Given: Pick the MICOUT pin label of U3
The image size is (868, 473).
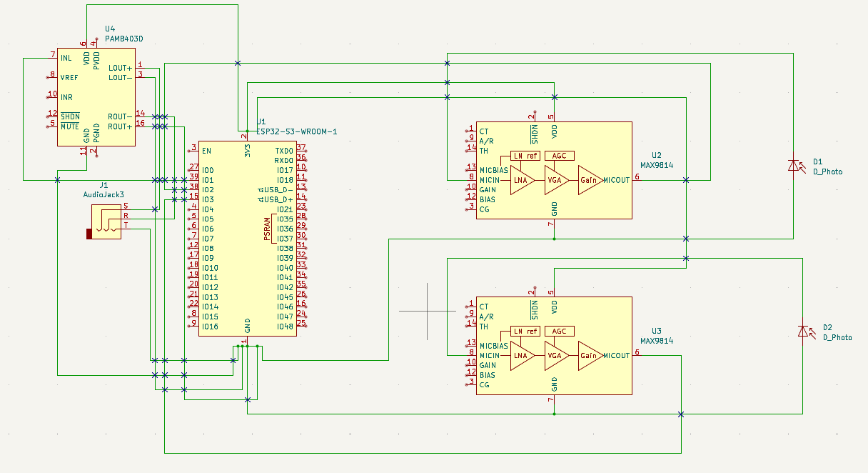Looking at the screenshot, I should (616, 356).
